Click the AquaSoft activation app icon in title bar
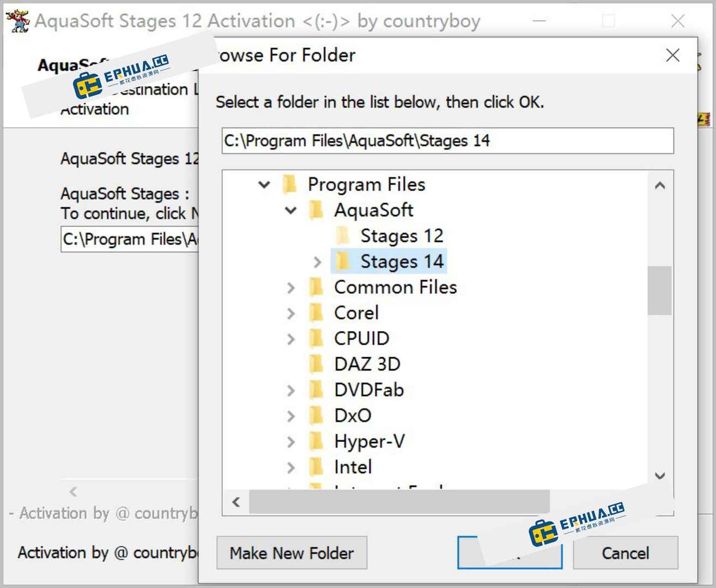Screen dimensions: 716x588 (x=17, y=21)
